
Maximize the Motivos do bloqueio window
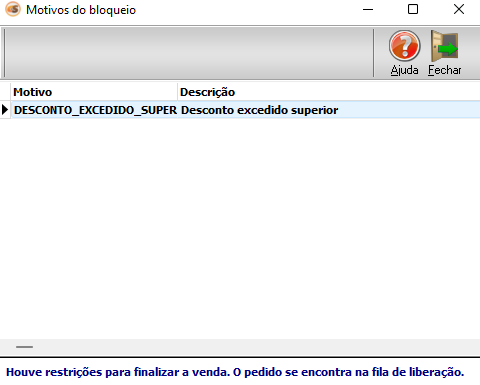pos(413,9)
